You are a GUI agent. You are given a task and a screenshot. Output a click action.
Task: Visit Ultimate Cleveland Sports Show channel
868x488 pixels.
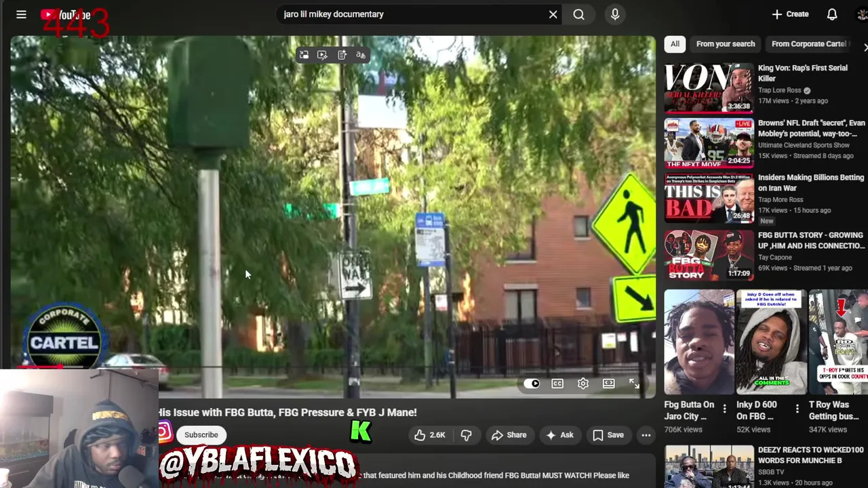804,145
